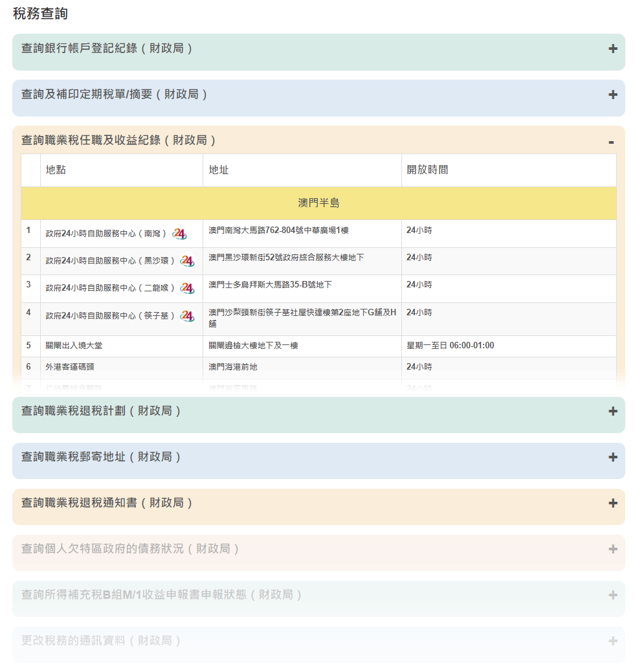Expand 查詢個人欠特區政府的債務狀況 section

click(x=130, y=549)
